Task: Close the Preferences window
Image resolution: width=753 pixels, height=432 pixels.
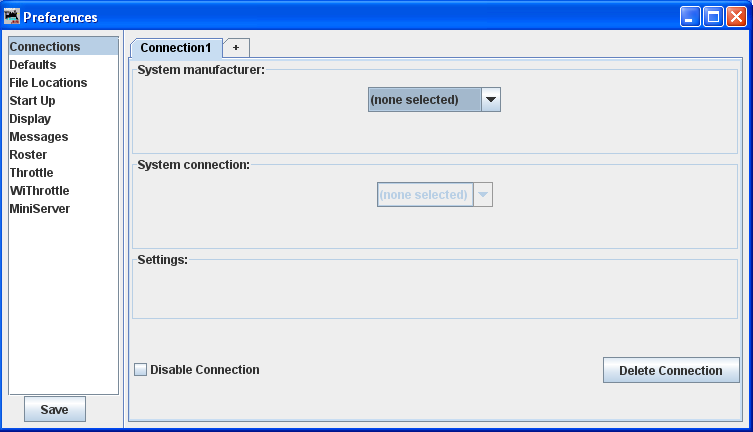Action: pos(737,17)
